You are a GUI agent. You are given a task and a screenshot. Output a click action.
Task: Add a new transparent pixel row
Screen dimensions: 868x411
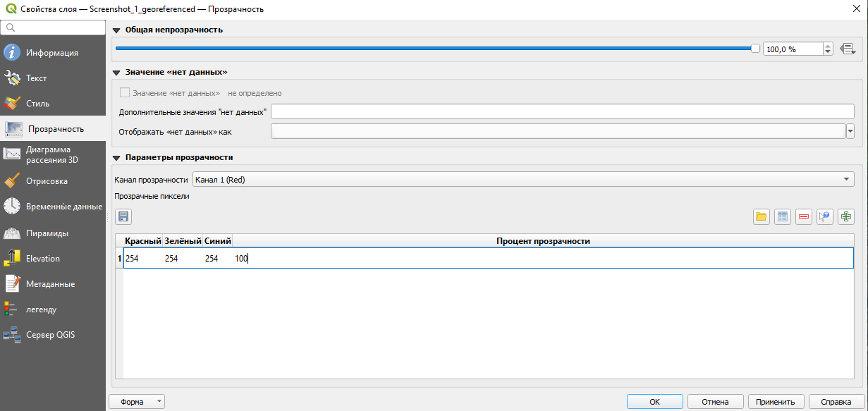(845, 216)
